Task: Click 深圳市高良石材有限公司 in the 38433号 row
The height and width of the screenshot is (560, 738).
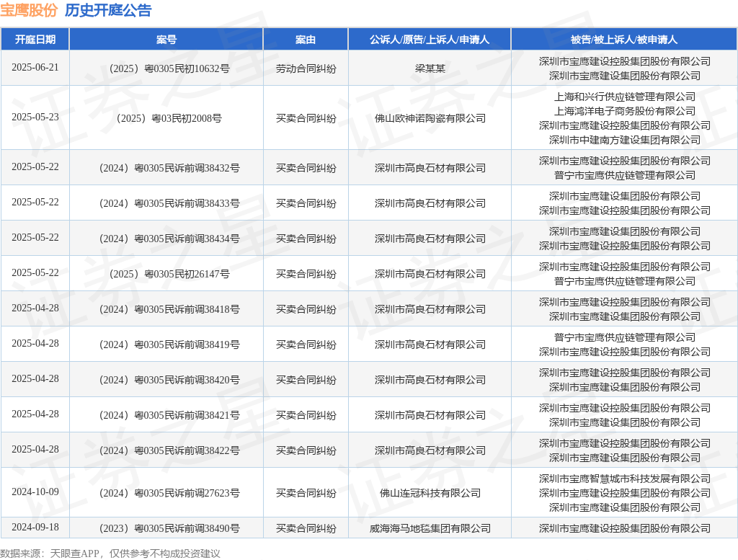Action: coord(430,203)
